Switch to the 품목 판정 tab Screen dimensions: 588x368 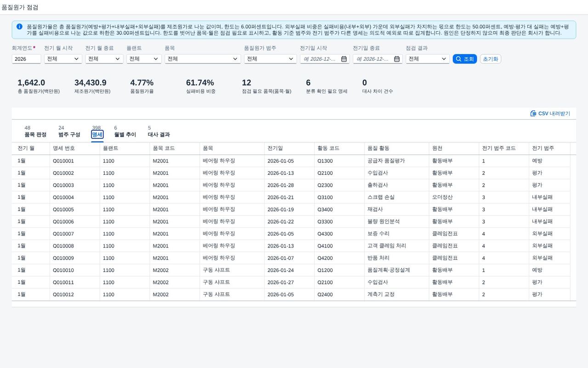click(x=35, y=134)
